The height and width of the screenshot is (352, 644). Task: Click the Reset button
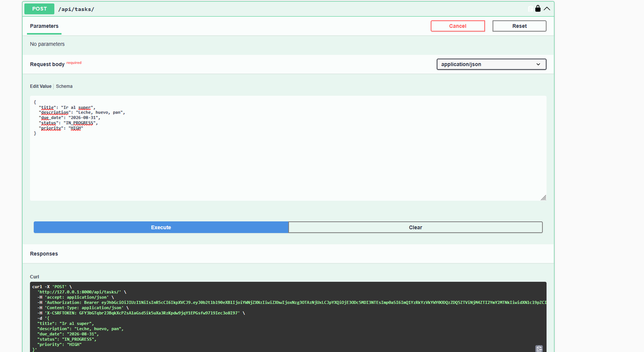click(x=519, y=26)
